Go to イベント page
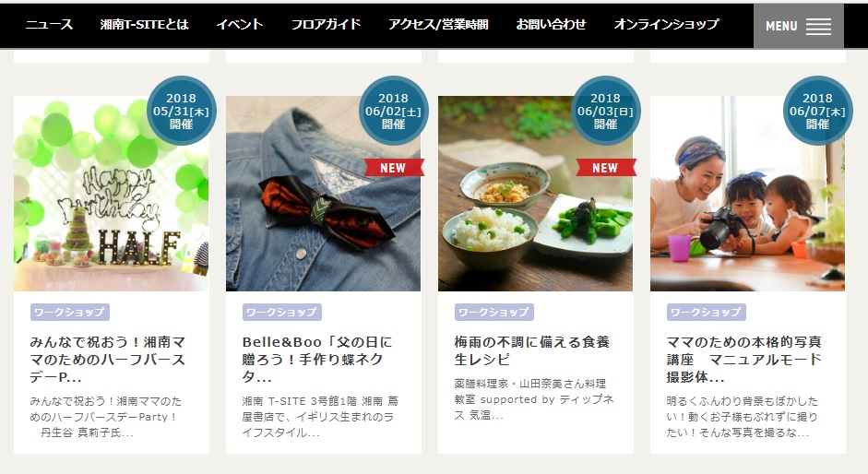The height and width of the screenshot is (474, 868). 239,24
